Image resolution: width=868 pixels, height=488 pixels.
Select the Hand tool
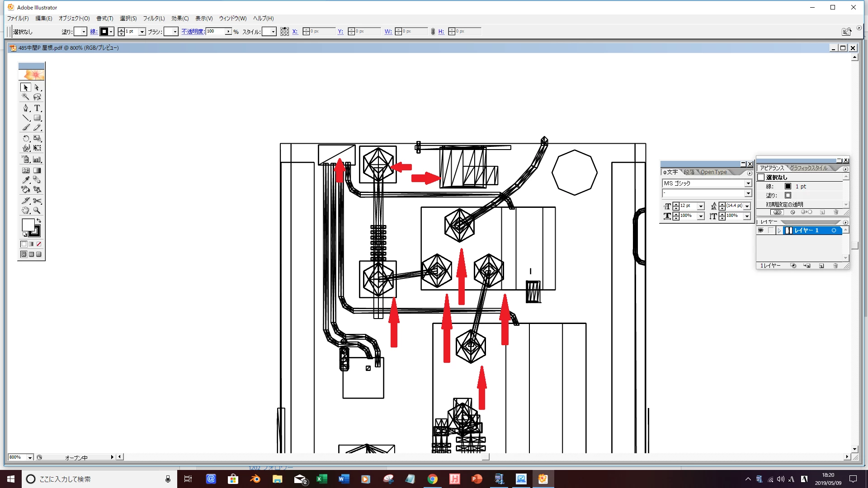(x=26, y=211)
